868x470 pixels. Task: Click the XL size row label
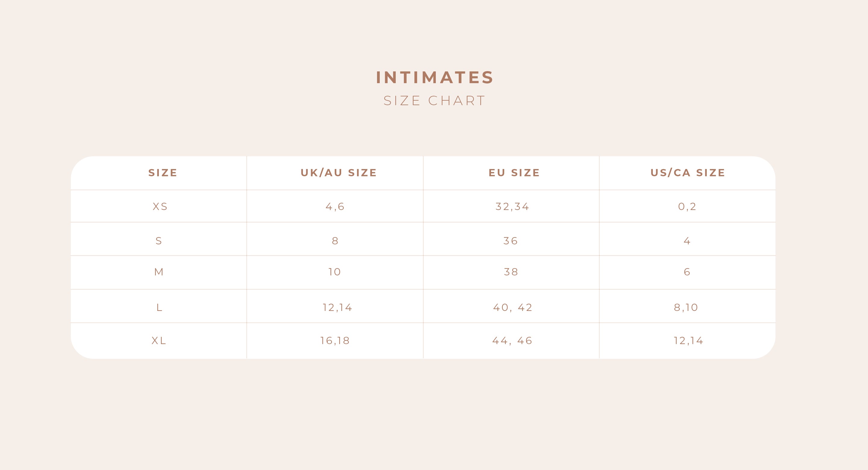pyautogui.click(x=159, y=341)
